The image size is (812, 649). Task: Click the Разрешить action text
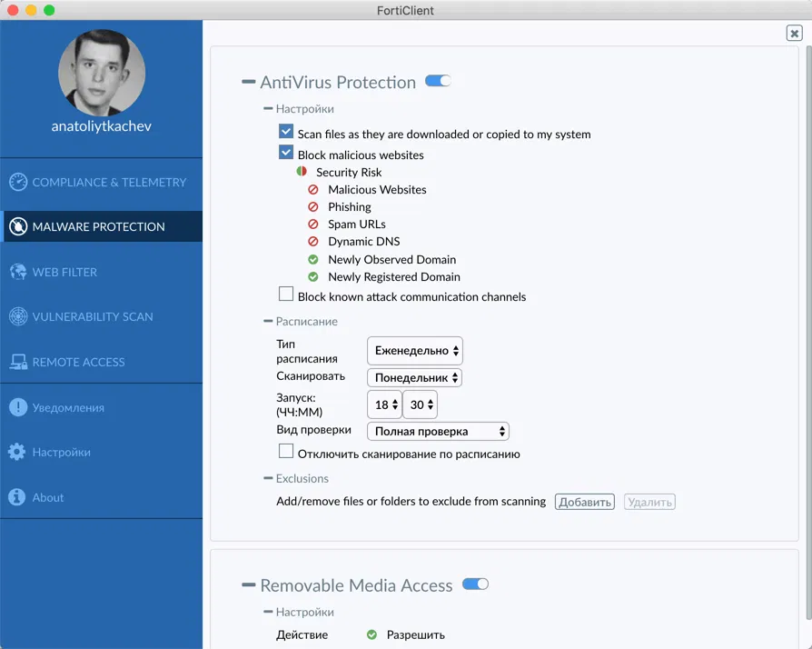click(x=416, y=635)
